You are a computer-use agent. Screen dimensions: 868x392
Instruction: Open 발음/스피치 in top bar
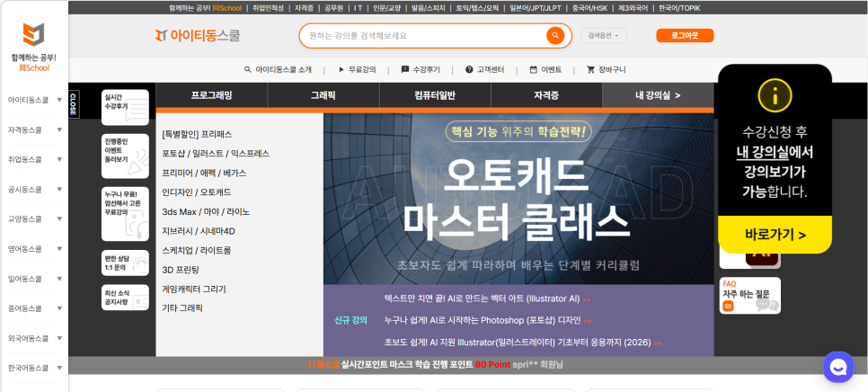[x=428, y=8]
